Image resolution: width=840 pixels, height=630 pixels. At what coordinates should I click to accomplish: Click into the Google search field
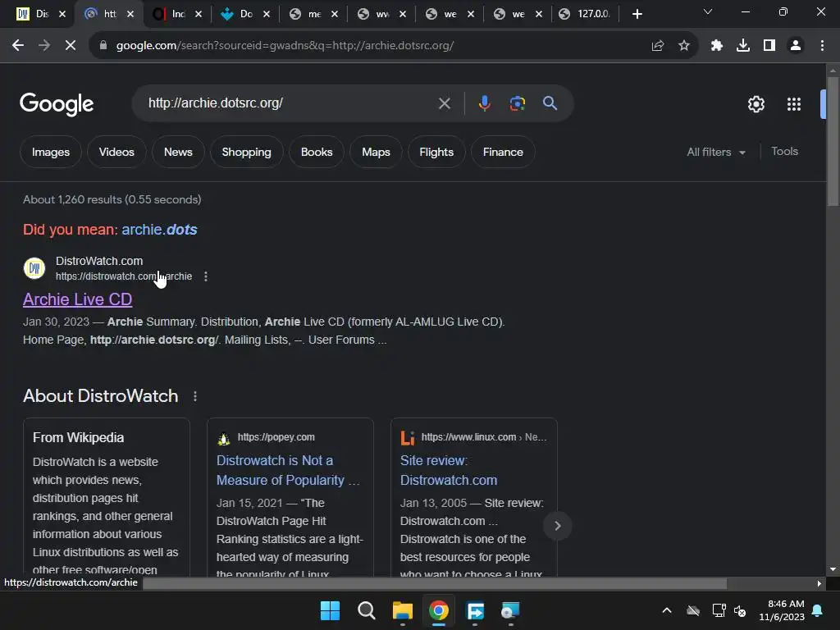point(290,103)
